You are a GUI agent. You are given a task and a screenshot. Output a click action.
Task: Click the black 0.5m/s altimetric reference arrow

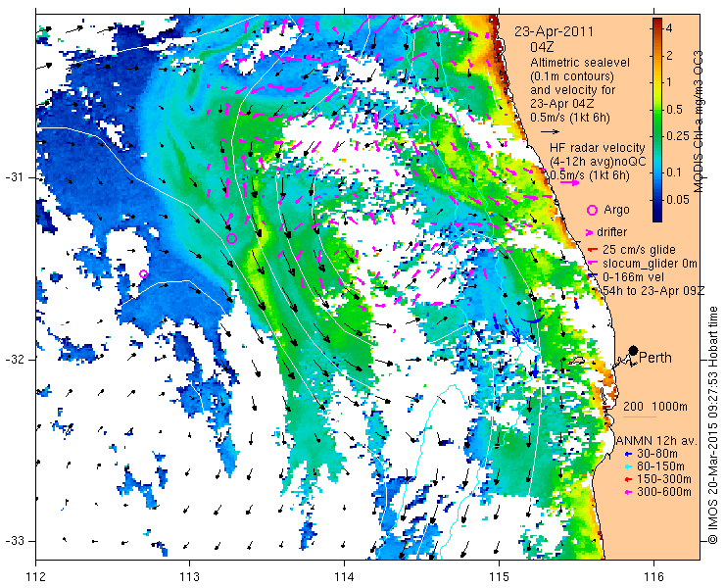click(550, 132)
